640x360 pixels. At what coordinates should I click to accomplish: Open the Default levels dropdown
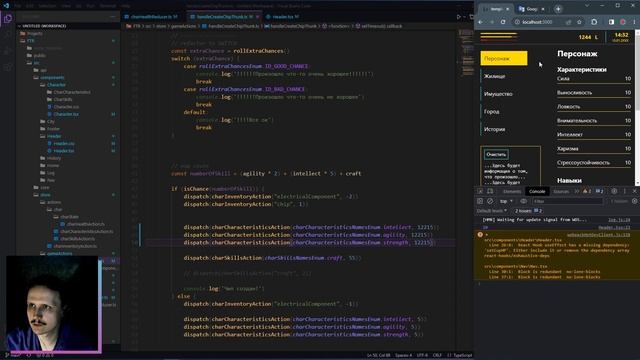[x=492, y=211]
